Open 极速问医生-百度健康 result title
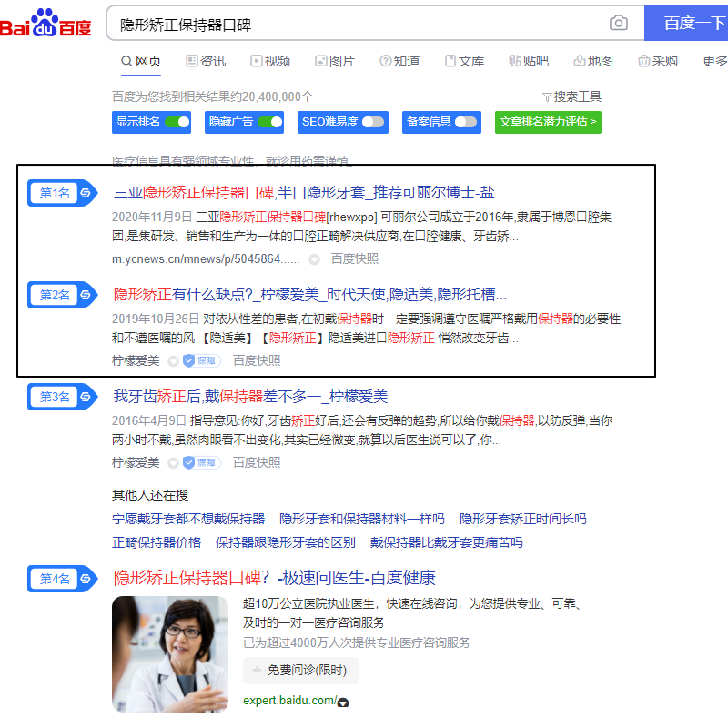This screenshot has height=728, width=728. pos(275,578)
